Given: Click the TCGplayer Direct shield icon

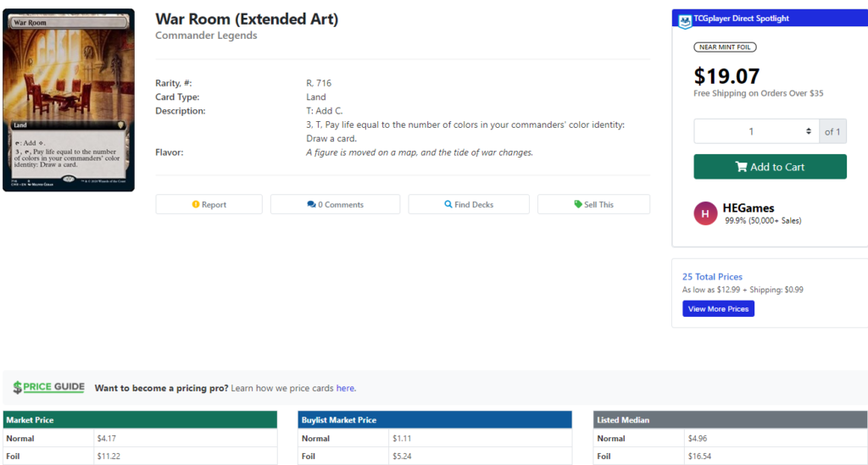Looking at the screenshot, I should (685, 21).
